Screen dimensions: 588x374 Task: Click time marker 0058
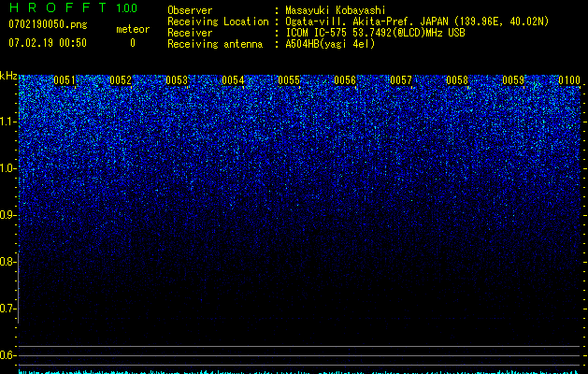pos(457,80)
